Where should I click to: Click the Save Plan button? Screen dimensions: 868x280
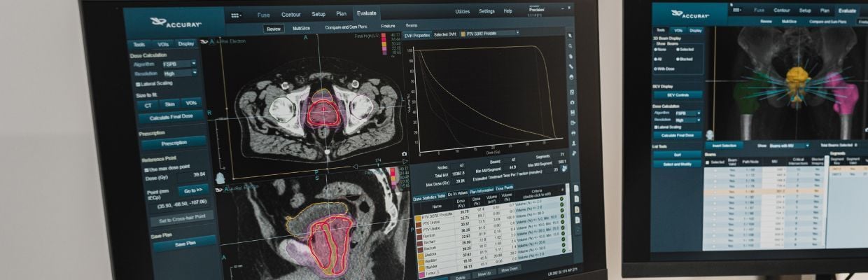tap(184, 244)
